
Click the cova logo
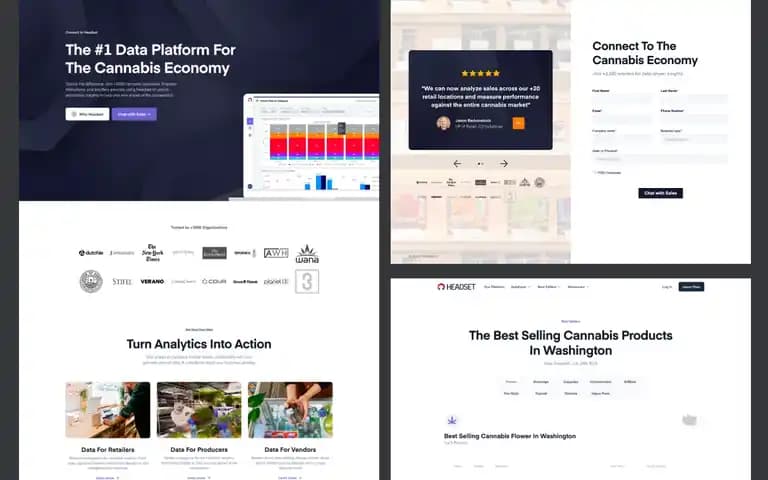click(214, 282)
